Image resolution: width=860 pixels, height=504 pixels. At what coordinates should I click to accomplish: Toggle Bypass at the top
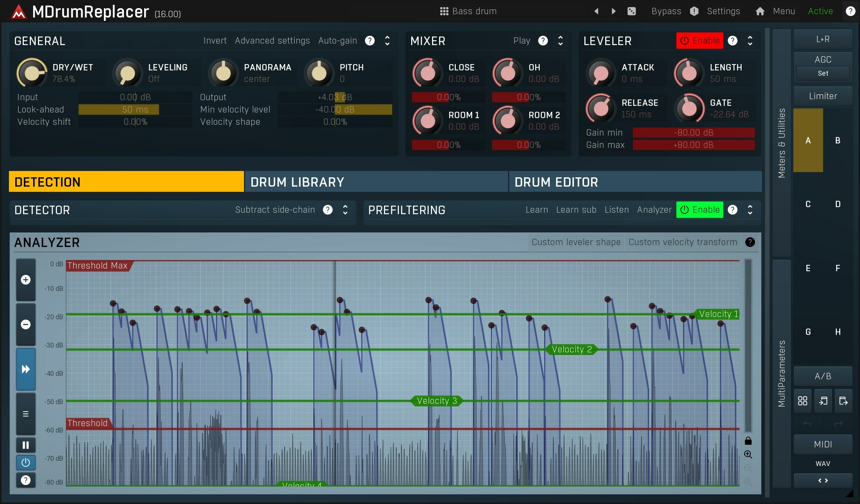pos(666,11)
